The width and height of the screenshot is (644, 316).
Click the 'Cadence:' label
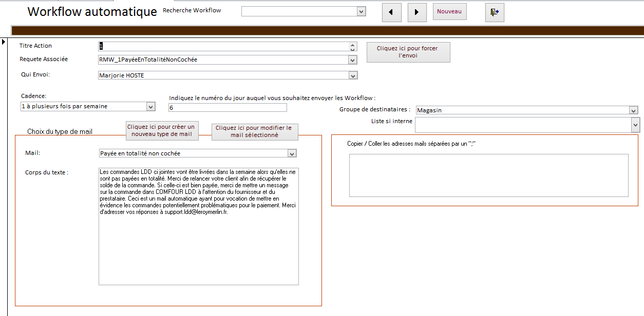33,96
